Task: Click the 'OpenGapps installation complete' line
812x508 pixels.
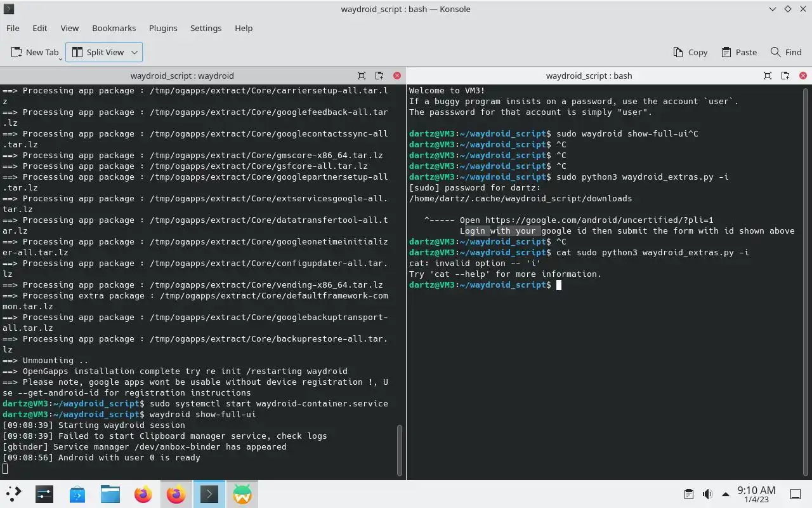Action: (x=175, y=371)
